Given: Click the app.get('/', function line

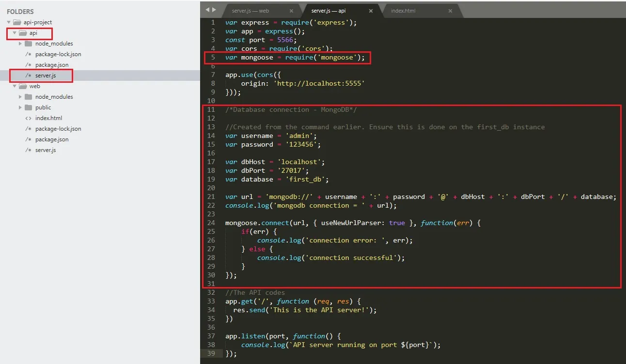Looking at the screenshot, I should pos(293,301).
